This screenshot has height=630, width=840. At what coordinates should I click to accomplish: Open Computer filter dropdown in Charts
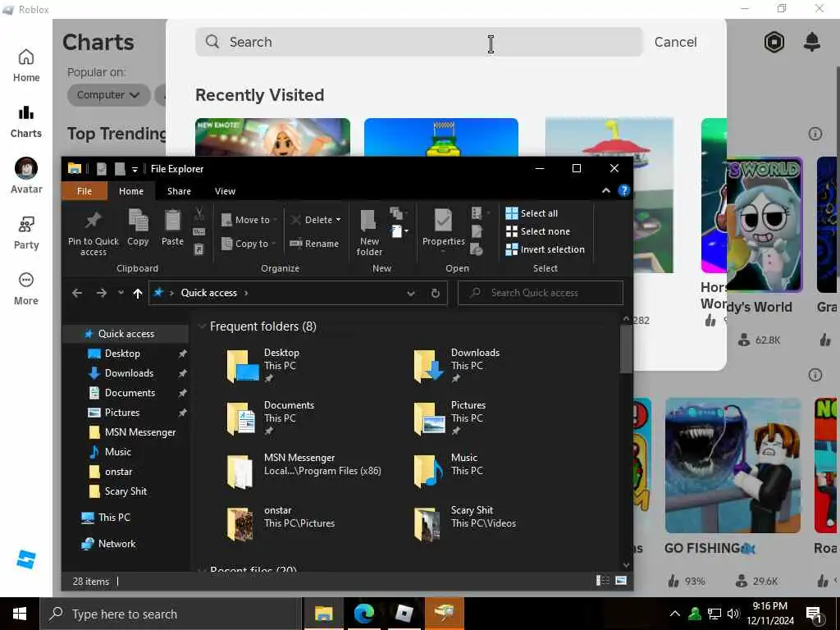click(x=107, y=95)
